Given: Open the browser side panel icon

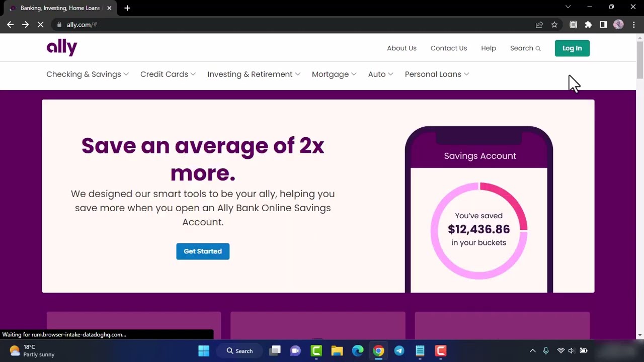Looking at the screenshot, I should [603, 25].
